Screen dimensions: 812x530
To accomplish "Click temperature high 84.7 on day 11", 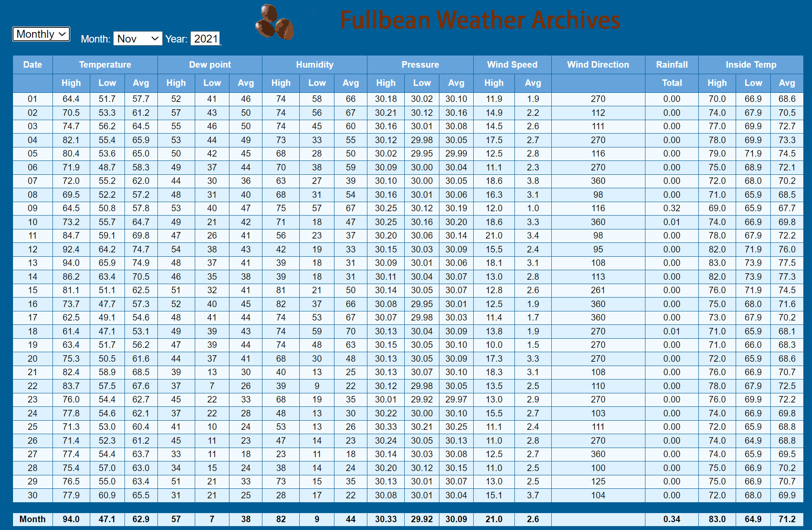I will click(71, 236).
